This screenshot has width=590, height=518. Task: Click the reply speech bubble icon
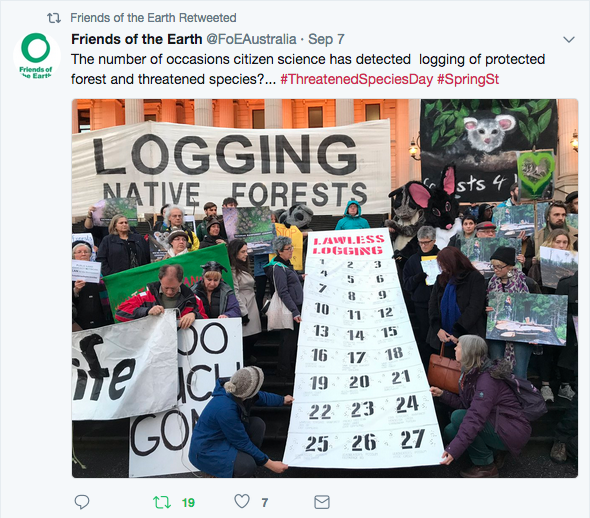coord(82,502)
